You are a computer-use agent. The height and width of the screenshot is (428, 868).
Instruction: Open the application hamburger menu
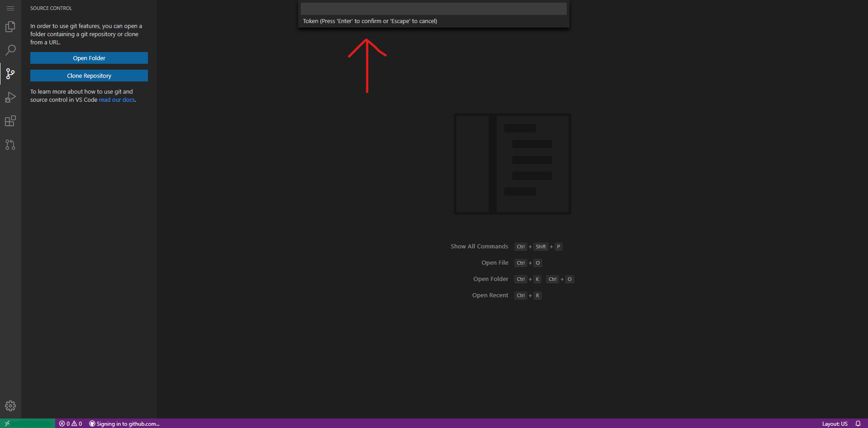click(x=10, y=8)
